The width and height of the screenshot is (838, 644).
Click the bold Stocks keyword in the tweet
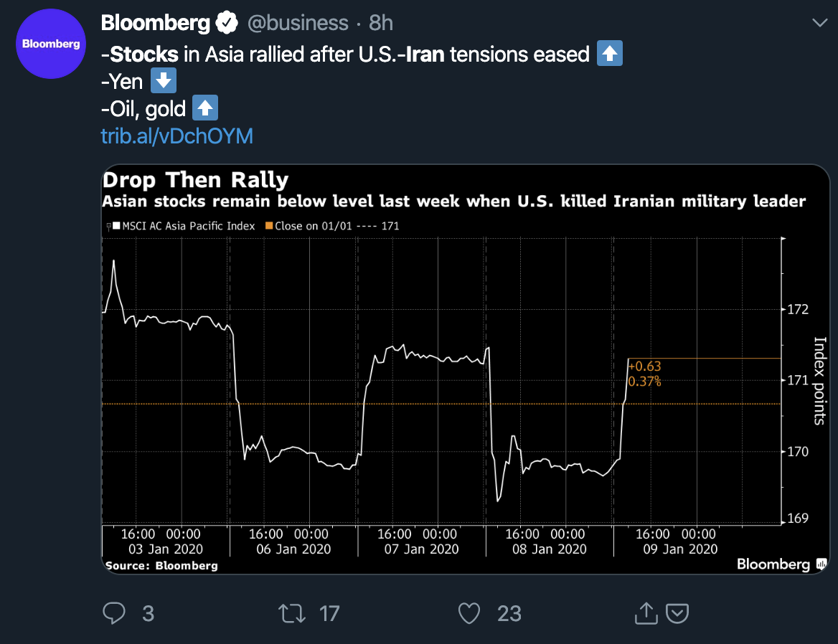point(144,54)
